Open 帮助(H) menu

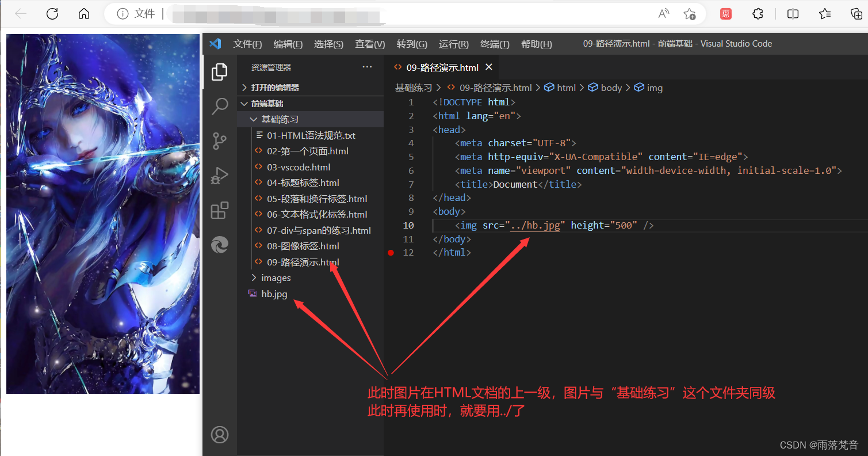(536, 44)
